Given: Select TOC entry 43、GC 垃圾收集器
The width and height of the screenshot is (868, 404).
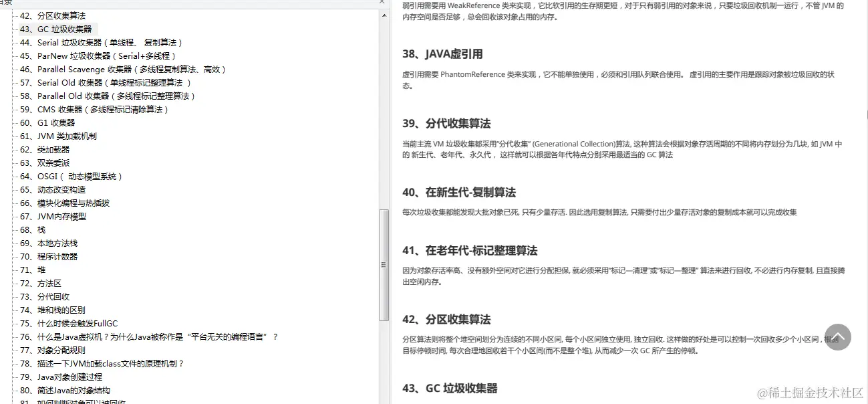Looking at the screenshot, I should pos(57,28).
